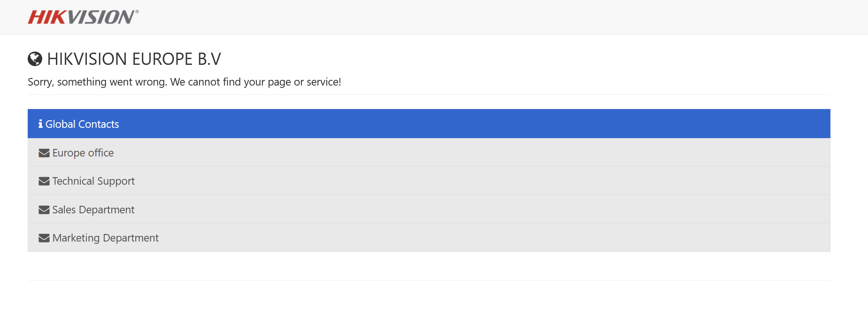Click the Technical Support envelope icon
The width and height of the screenshot is (868, 312).
tap(44, 181)
